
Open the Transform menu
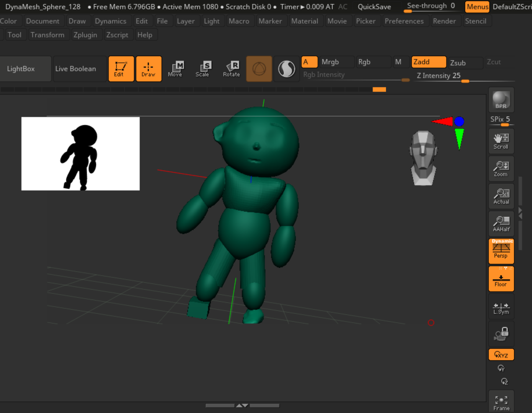click(x=47, y=35)
